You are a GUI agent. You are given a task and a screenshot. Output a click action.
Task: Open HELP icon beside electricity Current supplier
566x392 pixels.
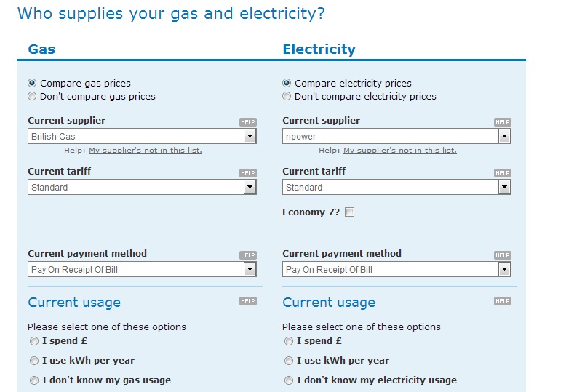click(503, 122)
